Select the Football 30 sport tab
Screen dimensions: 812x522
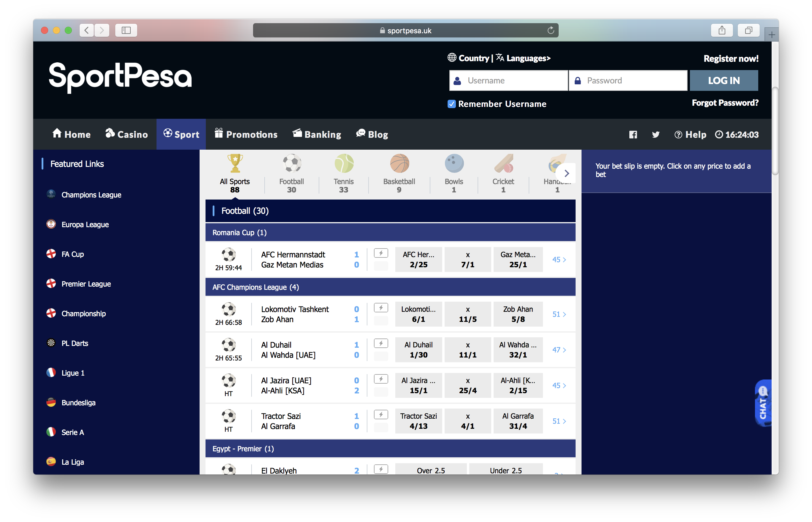291,173
